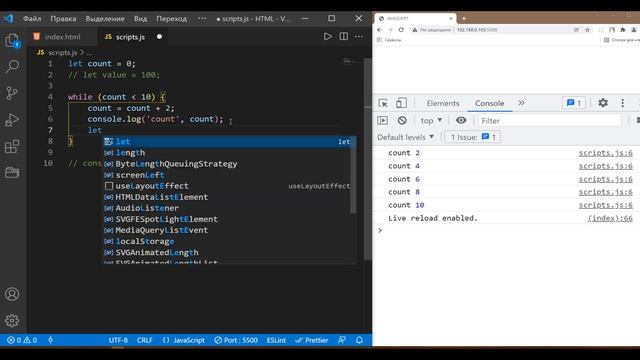
Task: Reload the page in Chrome
Action: tap(401, 30)
